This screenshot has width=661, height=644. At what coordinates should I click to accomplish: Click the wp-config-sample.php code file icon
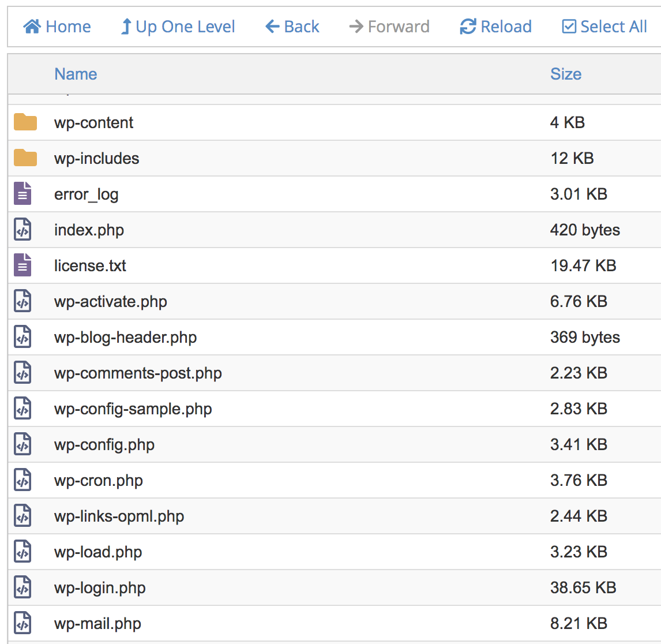pyautogui.click(x=22, y=409)
